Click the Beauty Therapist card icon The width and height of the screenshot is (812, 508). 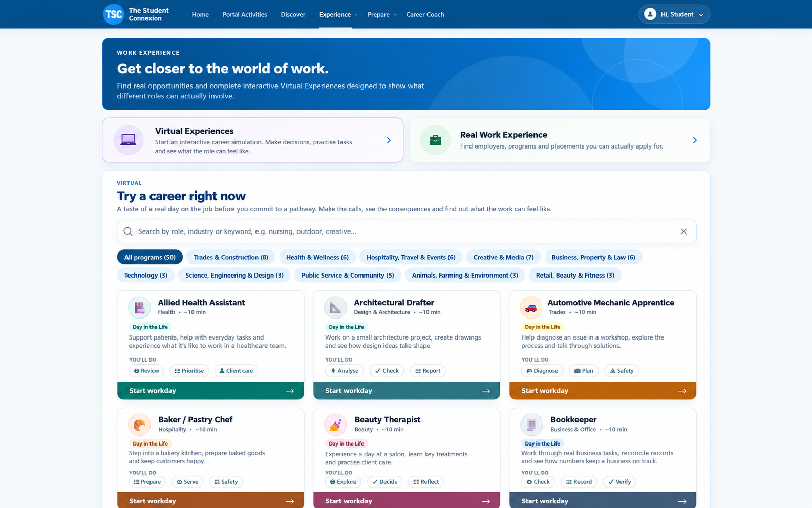point(335,425)
